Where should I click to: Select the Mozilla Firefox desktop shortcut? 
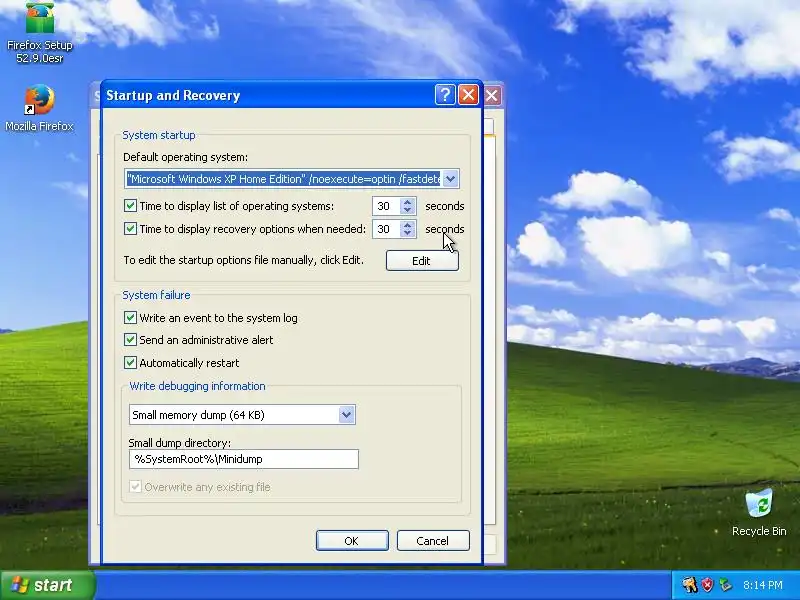pos(39,108)
